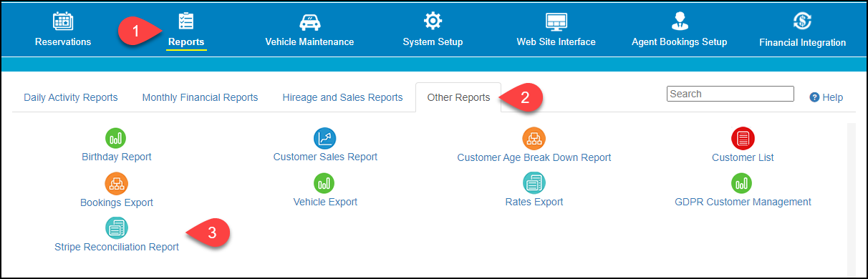Image resolution: width=868 pixels, height=279 pixels.
Task: Select the Reports menu label
Action: pos(186,42)
